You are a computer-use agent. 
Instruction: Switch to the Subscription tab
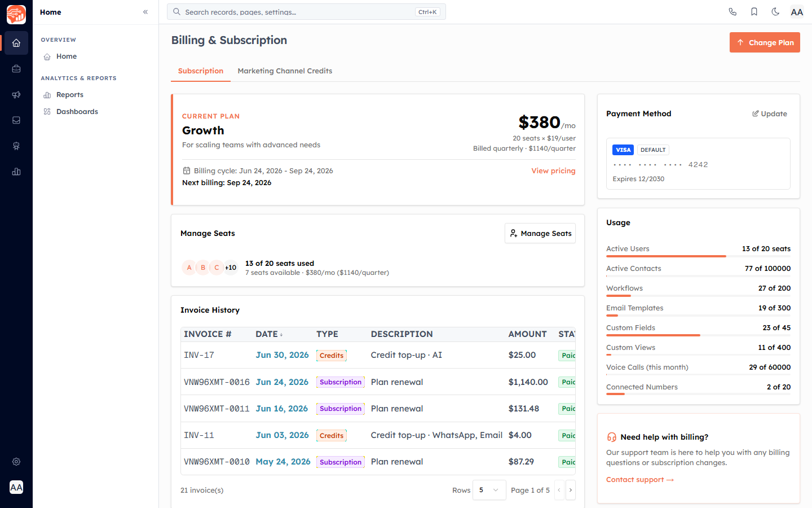(201, 71)
